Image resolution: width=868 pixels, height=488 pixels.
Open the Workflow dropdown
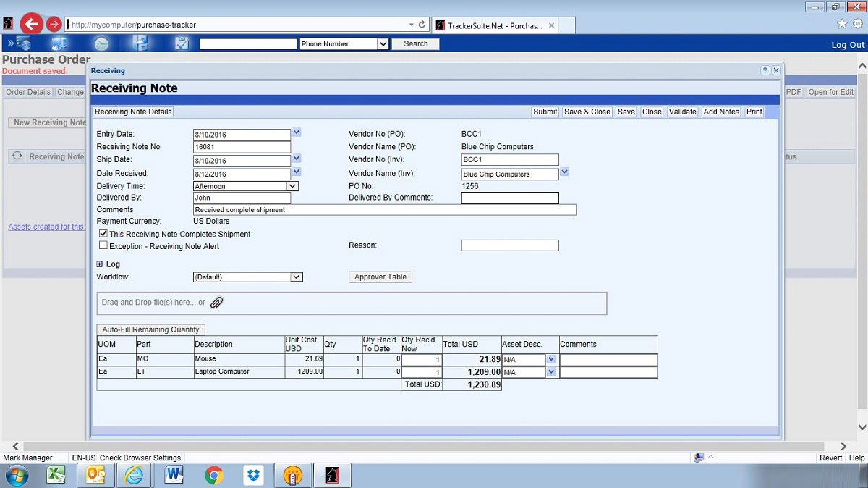[x=296, y=277]
